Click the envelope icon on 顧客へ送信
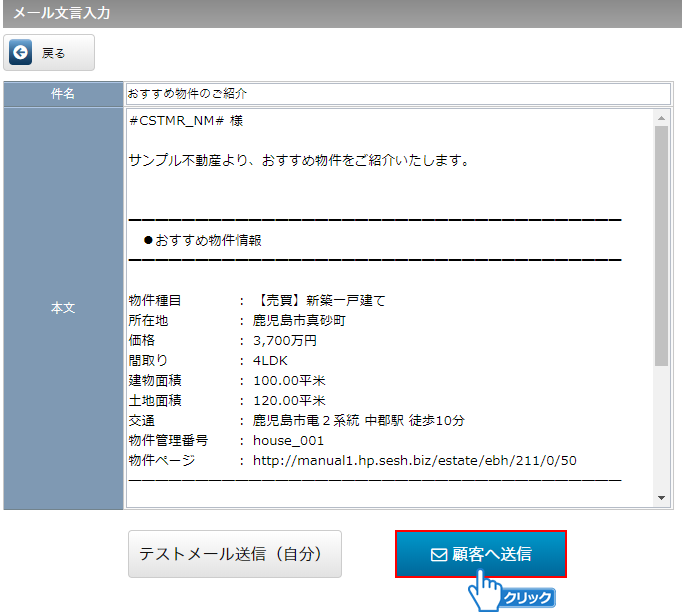Viewport: 682px width, 612px height. [438, 555]
